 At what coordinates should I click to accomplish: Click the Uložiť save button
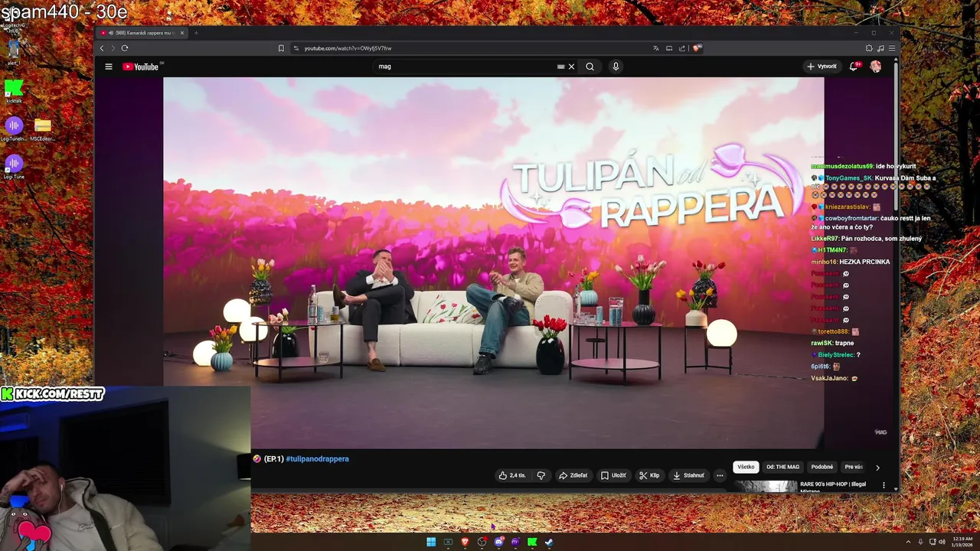(x=613, y=475)
